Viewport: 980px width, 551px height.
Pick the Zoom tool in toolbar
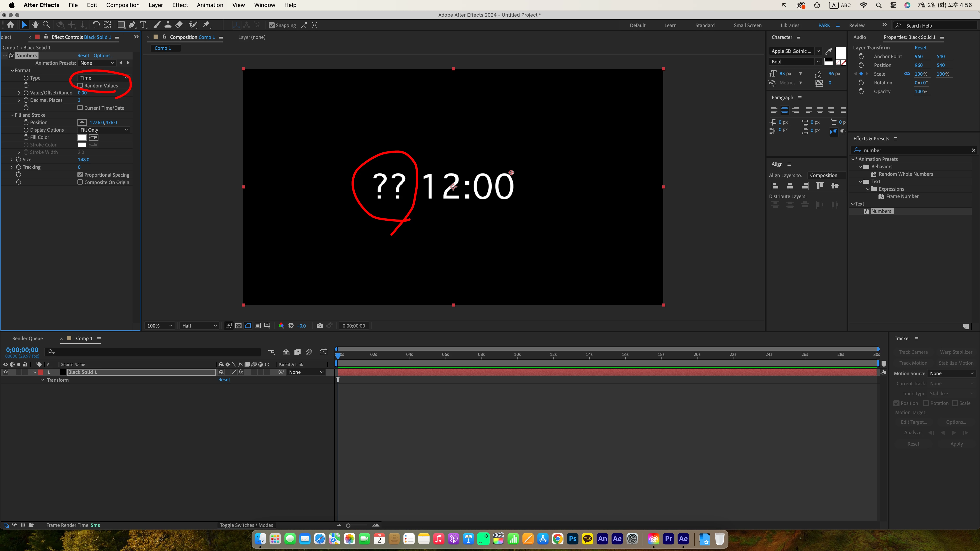[46, 25]
